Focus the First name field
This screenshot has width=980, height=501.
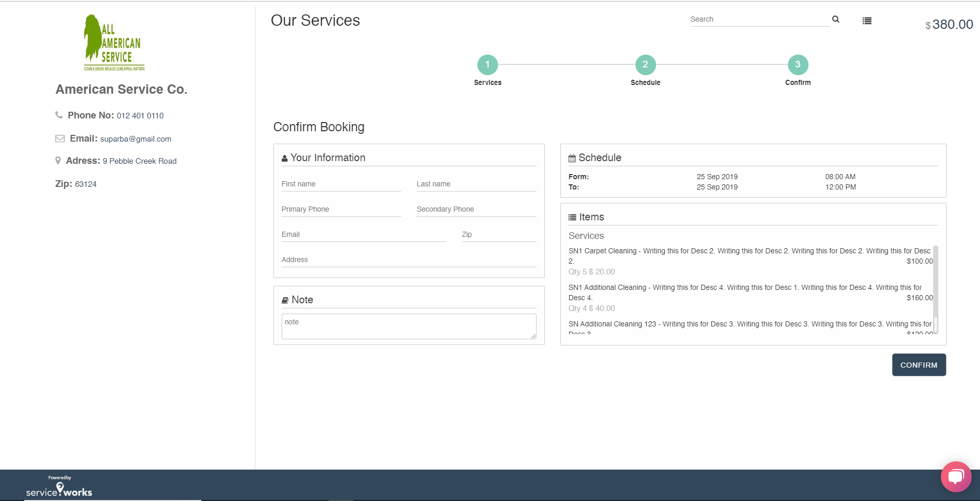tap(341, 184)
